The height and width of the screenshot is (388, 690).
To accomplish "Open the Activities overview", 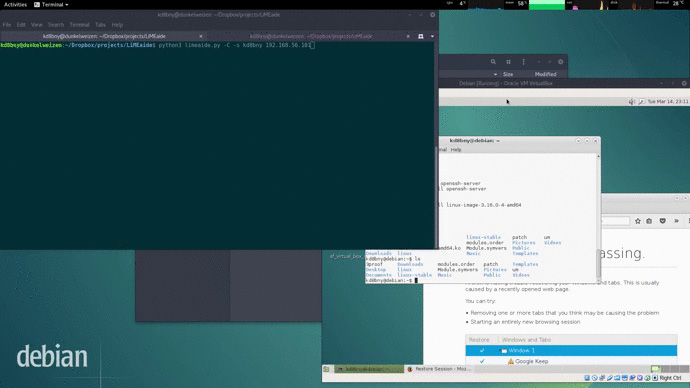I will [x=15, y=4].
